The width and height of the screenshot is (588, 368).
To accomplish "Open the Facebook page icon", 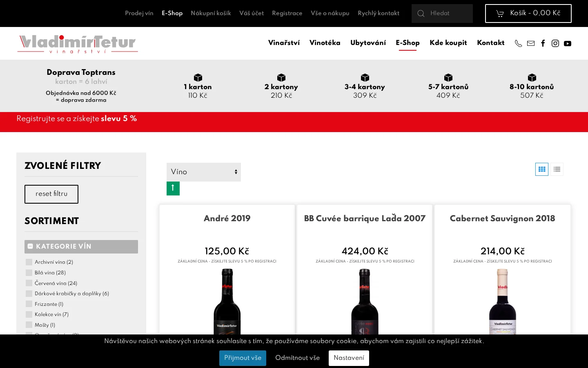I will (x=543, y=43).
